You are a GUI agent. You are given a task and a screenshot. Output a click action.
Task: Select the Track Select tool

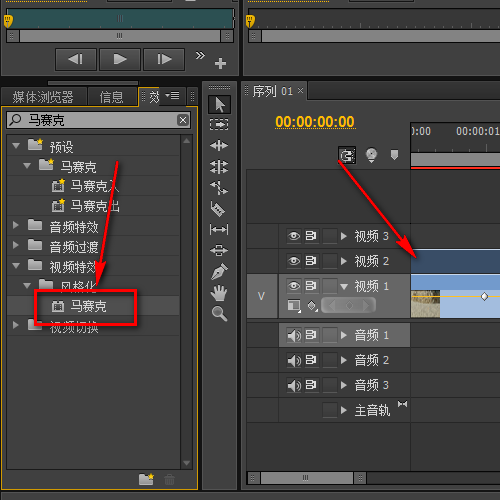(x=219, y=125)
